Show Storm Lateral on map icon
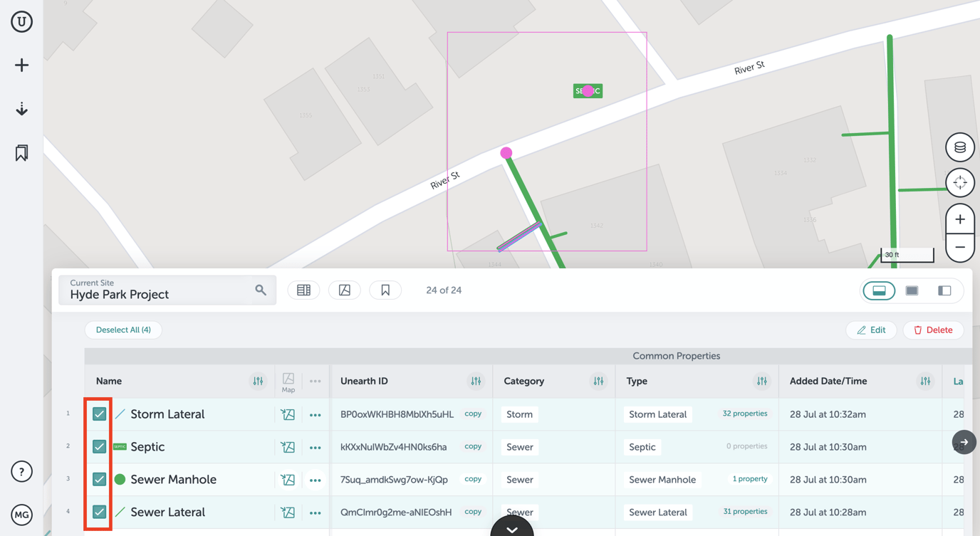The height and width of the screenshot is (536, 980). click(288, 414)
